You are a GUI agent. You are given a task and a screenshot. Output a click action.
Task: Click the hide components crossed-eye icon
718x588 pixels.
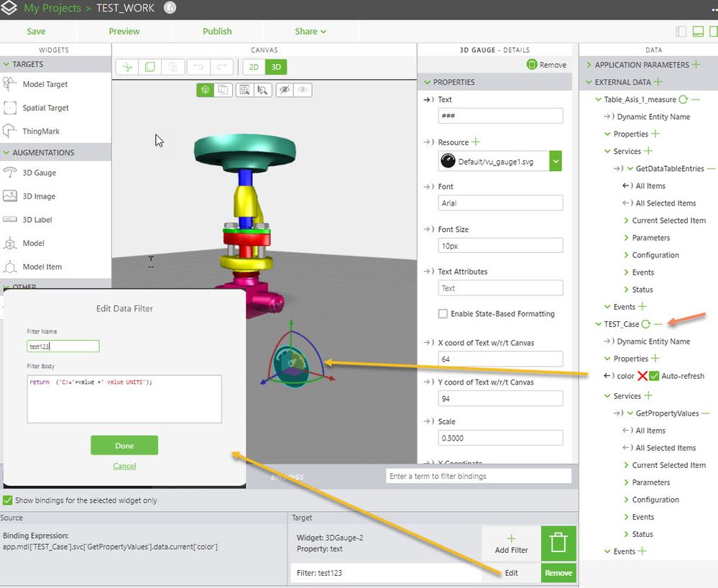[x=285, y=90]
